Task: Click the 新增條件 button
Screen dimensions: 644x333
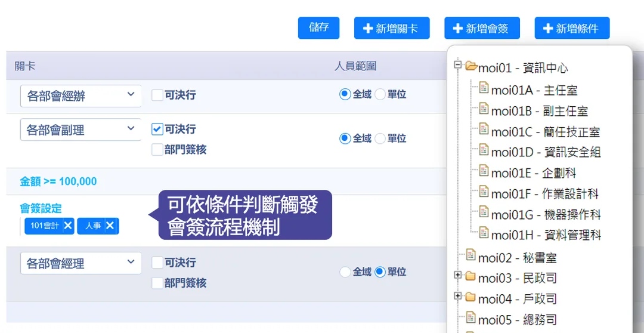Action: 572,28
